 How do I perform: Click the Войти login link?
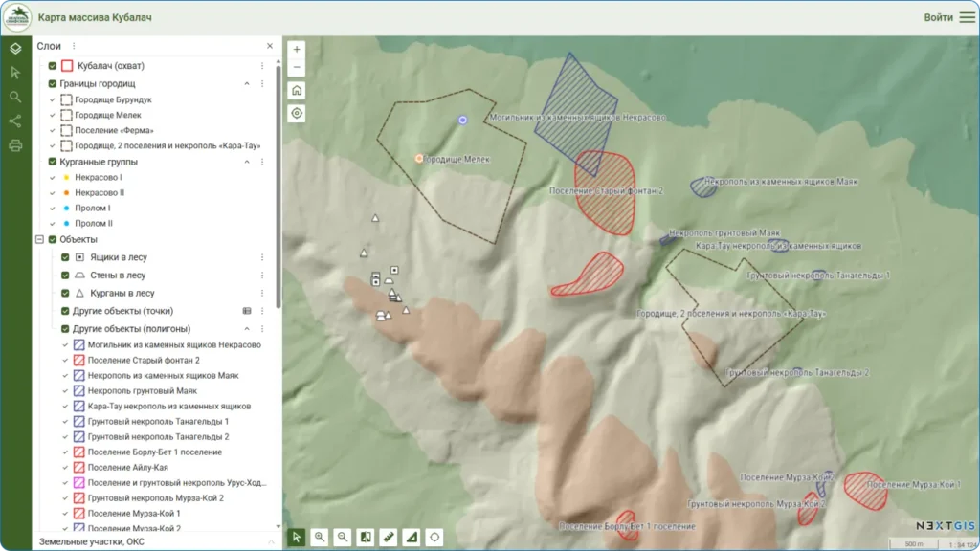tap(938, 17)
